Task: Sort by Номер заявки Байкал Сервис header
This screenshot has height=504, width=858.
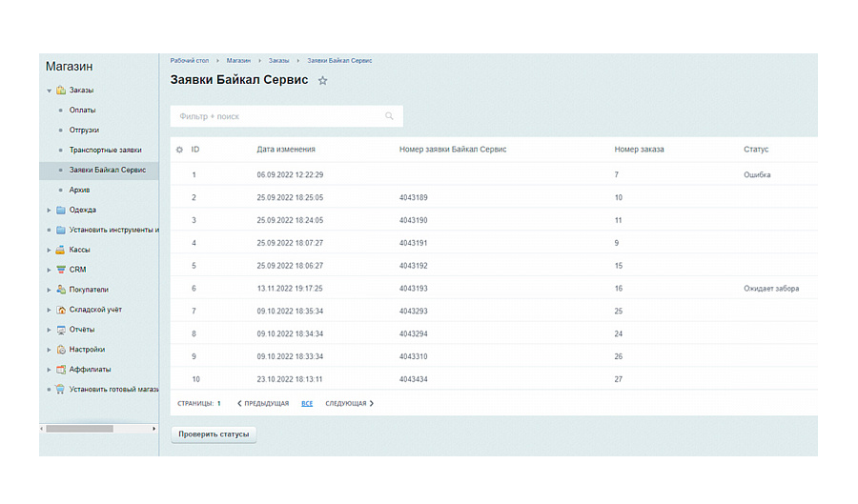Action: 453,150
